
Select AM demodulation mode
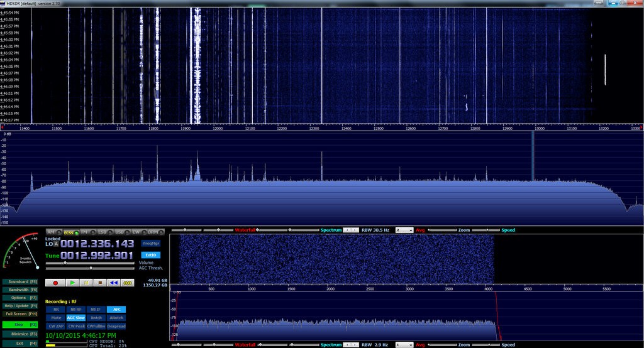[x=54, y=232]
